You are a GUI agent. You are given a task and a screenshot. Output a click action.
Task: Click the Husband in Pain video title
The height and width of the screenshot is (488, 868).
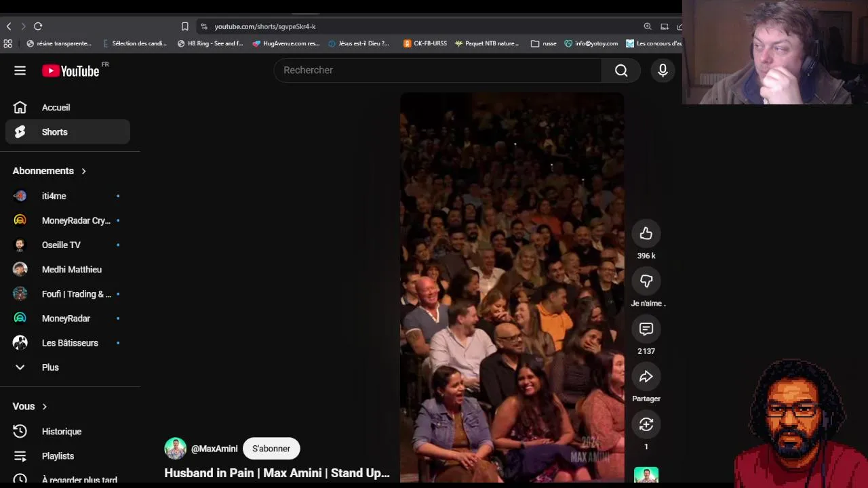point(277,473)
